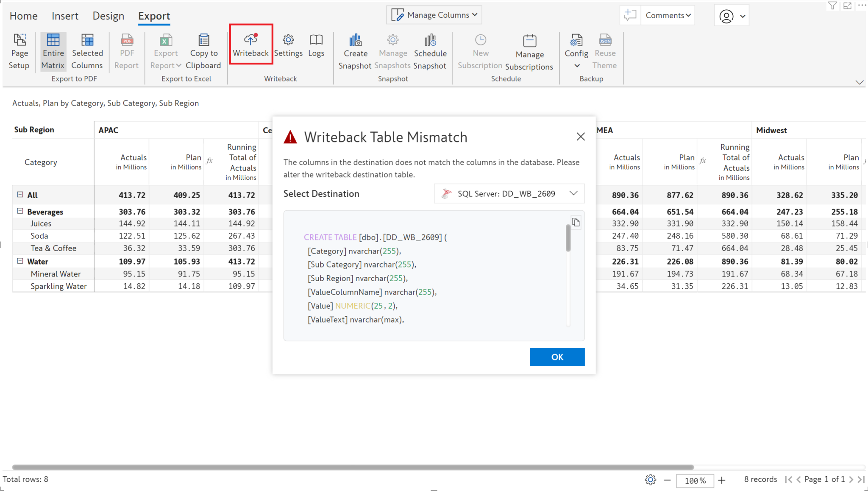
Task: Schedule a Snapshot
Action: point(430,51)
